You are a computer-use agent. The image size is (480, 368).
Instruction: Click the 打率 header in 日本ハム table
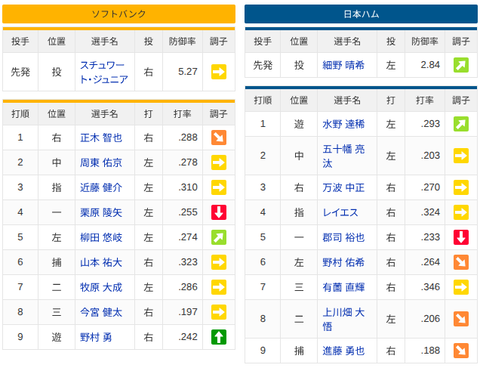click(x=425, y=100)
